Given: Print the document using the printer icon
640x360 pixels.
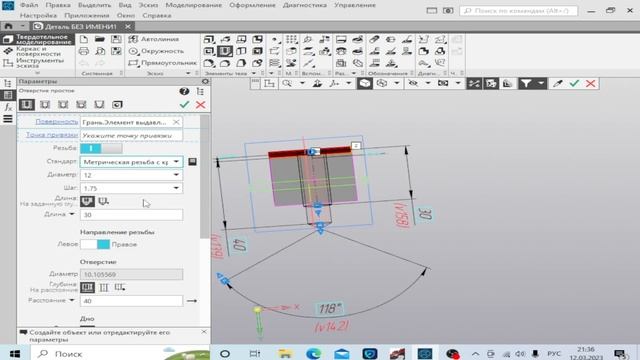Looking at the screenshot, I should tap(84, 51).
